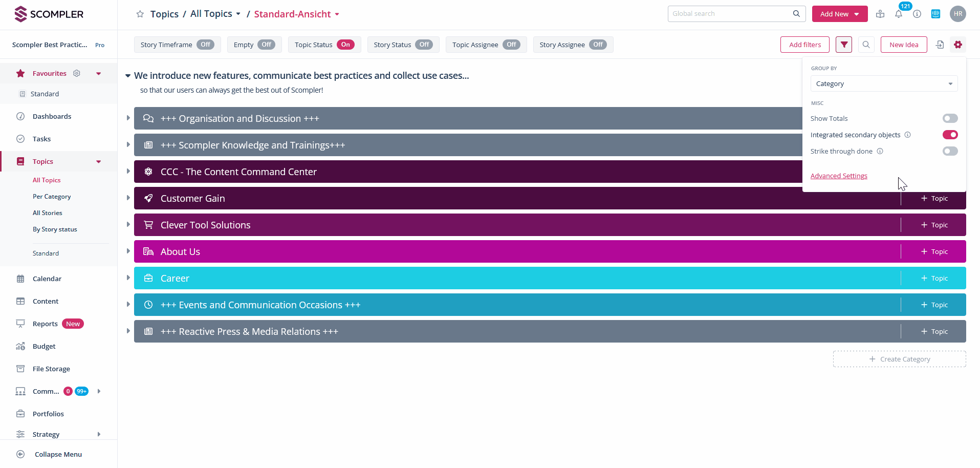Open the red gear view settings icon
980x468 pixels.
point(958,45)
